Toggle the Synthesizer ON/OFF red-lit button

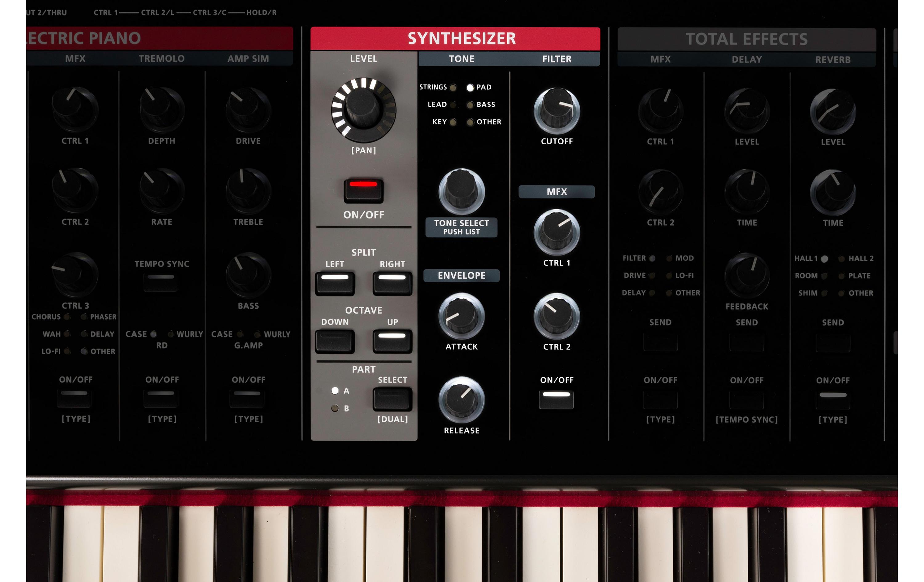point(363,191)
